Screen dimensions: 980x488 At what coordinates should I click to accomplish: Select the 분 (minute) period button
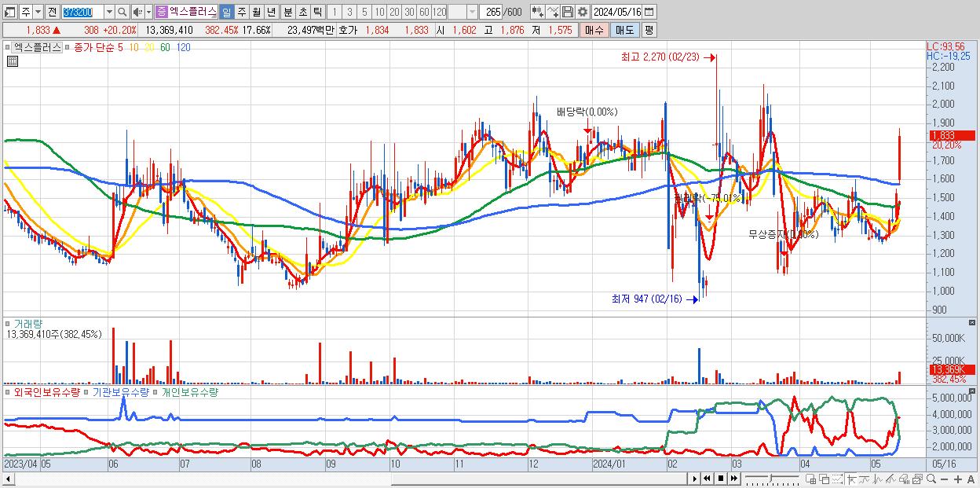[x=287, y=12]
